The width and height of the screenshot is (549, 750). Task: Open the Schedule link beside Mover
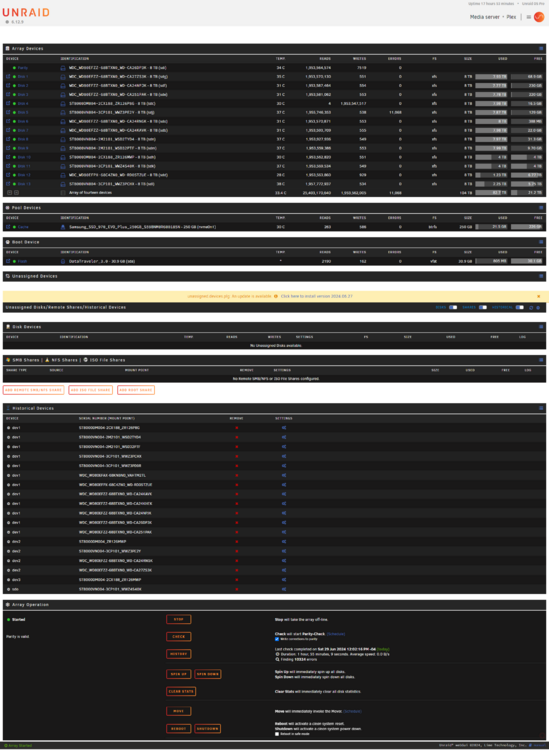pos(352,711)
